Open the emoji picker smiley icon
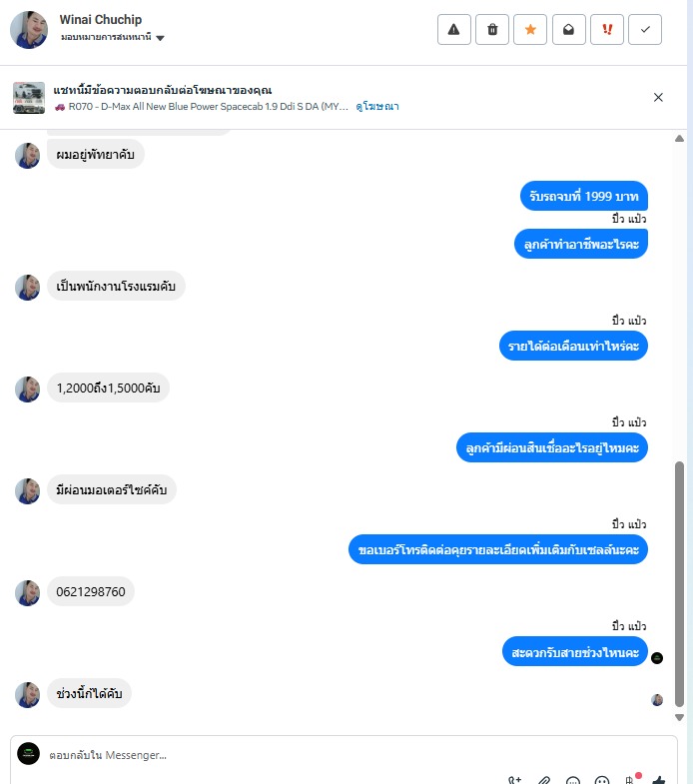693x784 pixels. click(x=602, y=780)
